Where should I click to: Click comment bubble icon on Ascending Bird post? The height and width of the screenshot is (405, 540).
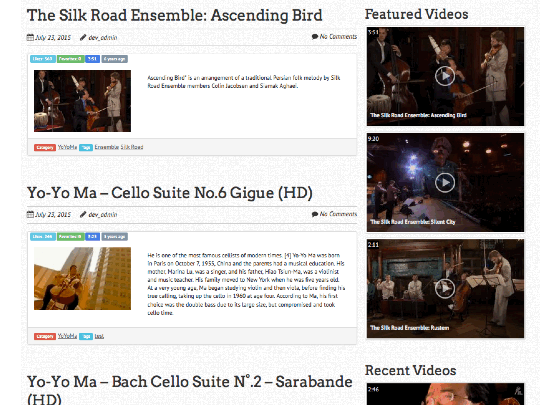[315, 37]
